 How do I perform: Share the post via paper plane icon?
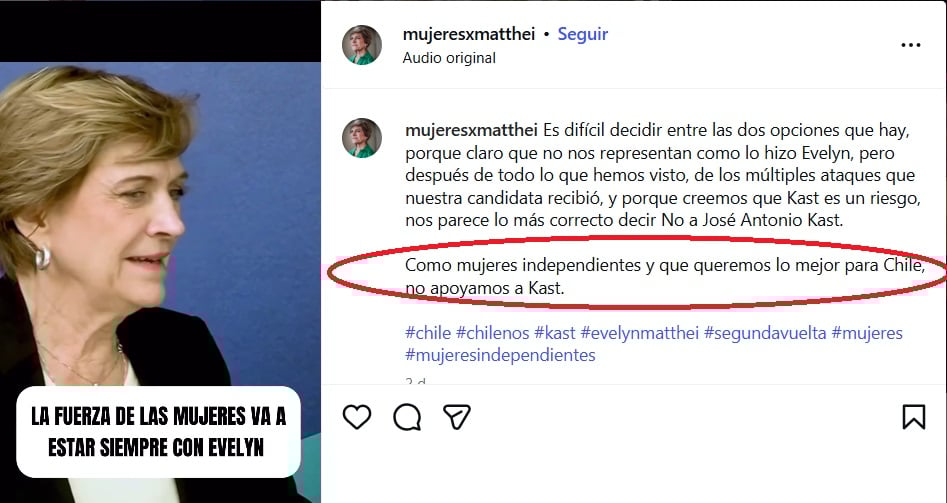pos(457,417)
